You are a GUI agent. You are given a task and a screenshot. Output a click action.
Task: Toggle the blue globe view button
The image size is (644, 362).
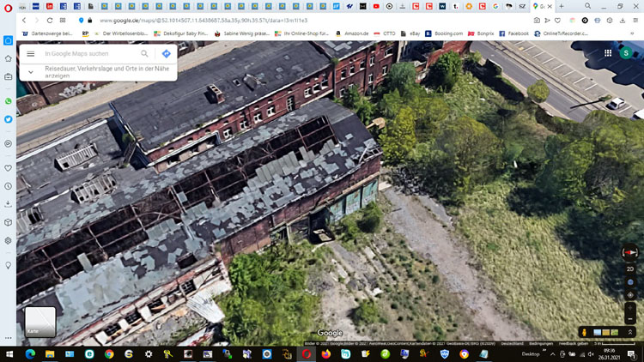click(x=630, y=282)
